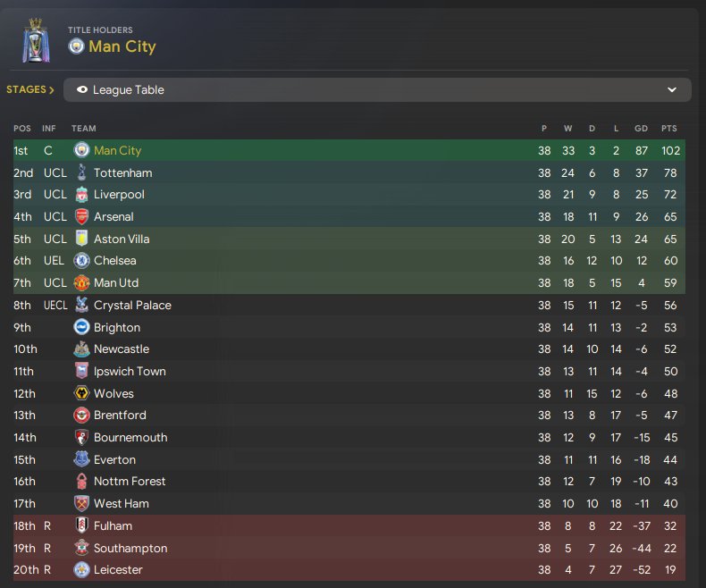Image resolution: width=706 pixels, height=588 pixels.
Task: Click the Premier League trophy icon
Action: [37, 41]
